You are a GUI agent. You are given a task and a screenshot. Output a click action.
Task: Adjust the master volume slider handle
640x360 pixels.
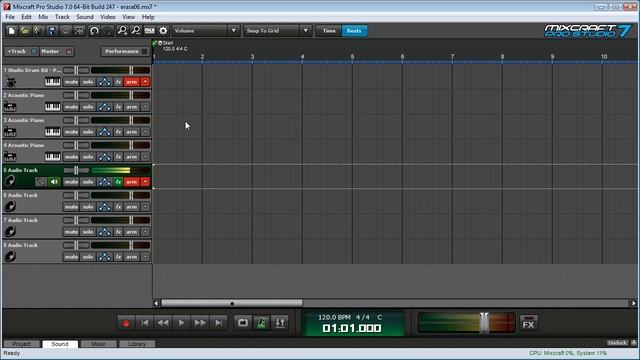pos(484,322)
